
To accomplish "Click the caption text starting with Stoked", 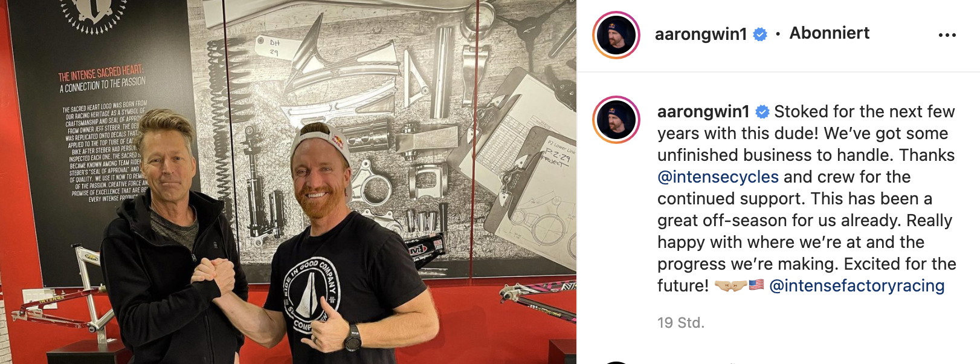I will [807, 199].
